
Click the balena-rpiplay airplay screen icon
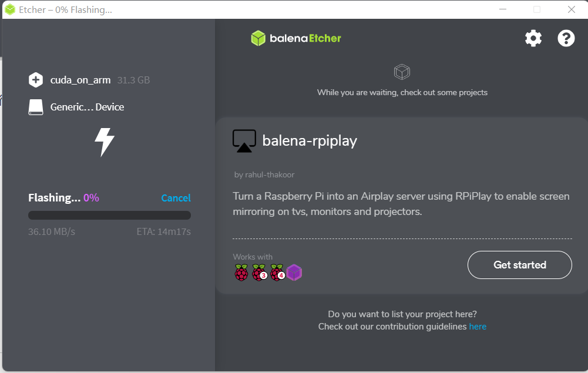click(244, 141)
